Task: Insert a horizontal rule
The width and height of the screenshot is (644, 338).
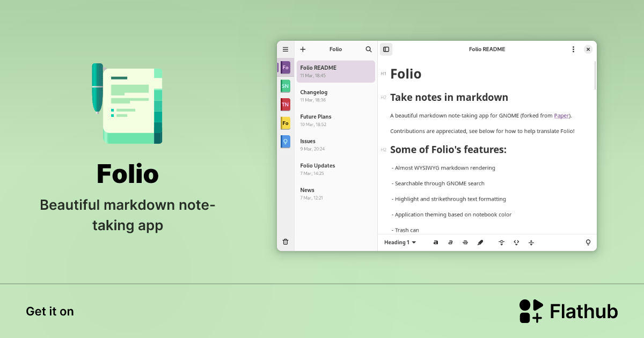Action: coord(501,243)
